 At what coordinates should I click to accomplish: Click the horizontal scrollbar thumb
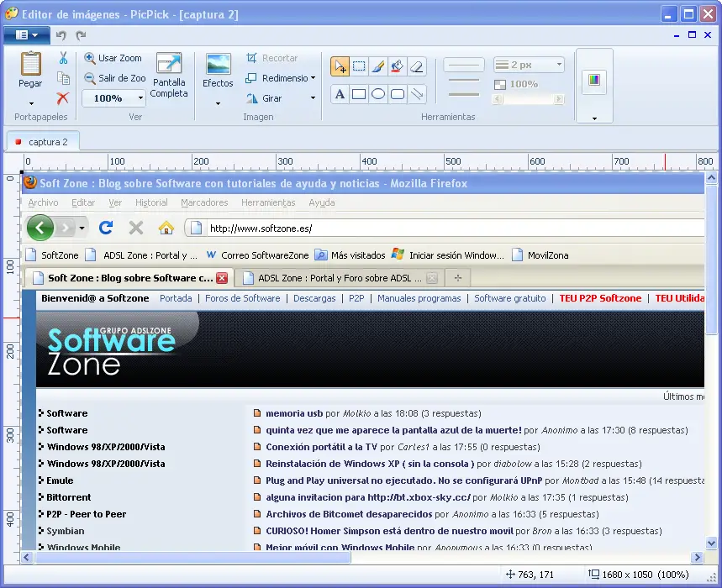click(x=193, y=558)
